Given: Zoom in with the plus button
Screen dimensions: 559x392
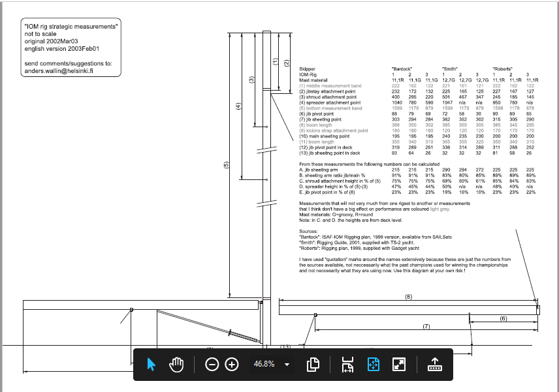Looking at the screenshot, I should (x=231, y=364).
